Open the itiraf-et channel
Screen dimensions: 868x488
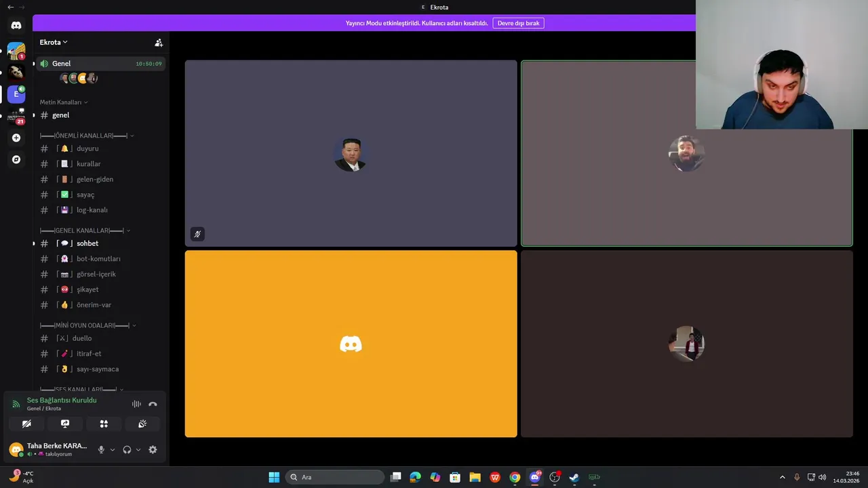pyautogui.click(x=100, y=354)
